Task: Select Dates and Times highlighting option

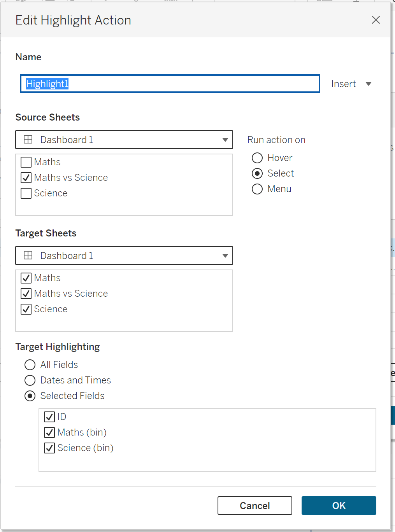Action: point(30,380)
